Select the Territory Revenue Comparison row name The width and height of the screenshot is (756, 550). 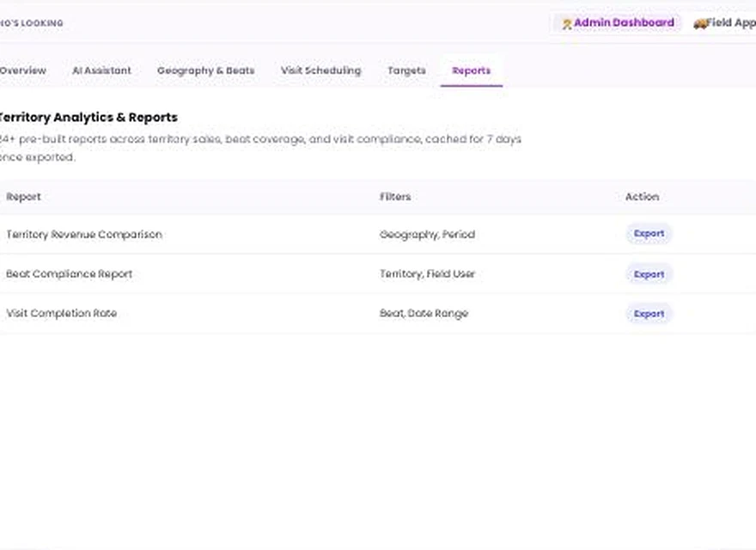[x=84, y=235]
